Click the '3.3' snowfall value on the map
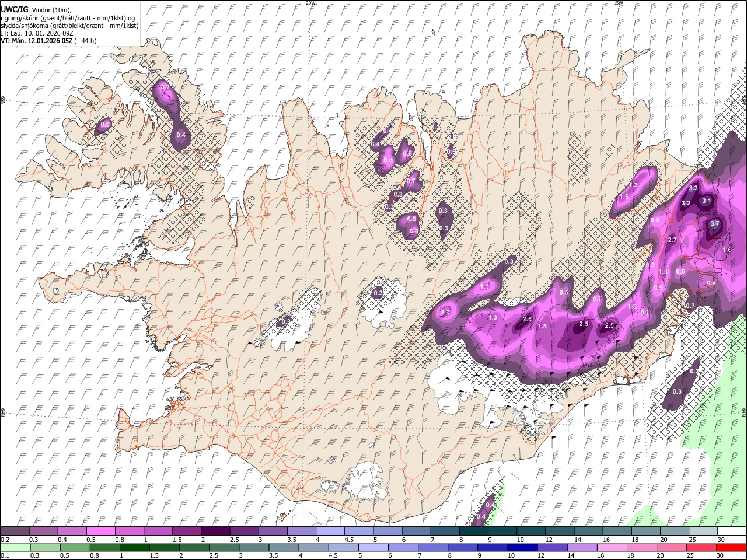Image resolution: width=747 pixels, height=560 pixels. (693, 188)
